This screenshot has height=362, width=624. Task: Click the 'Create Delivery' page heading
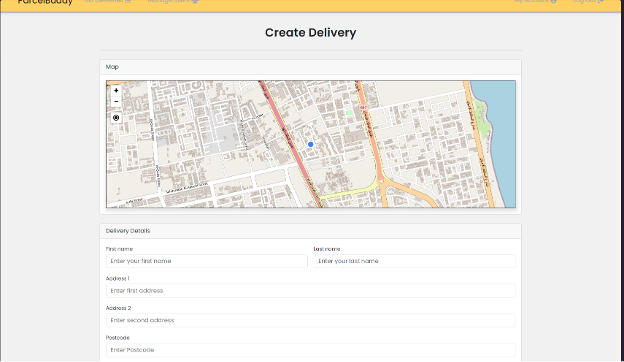click(x=310, y=33)
